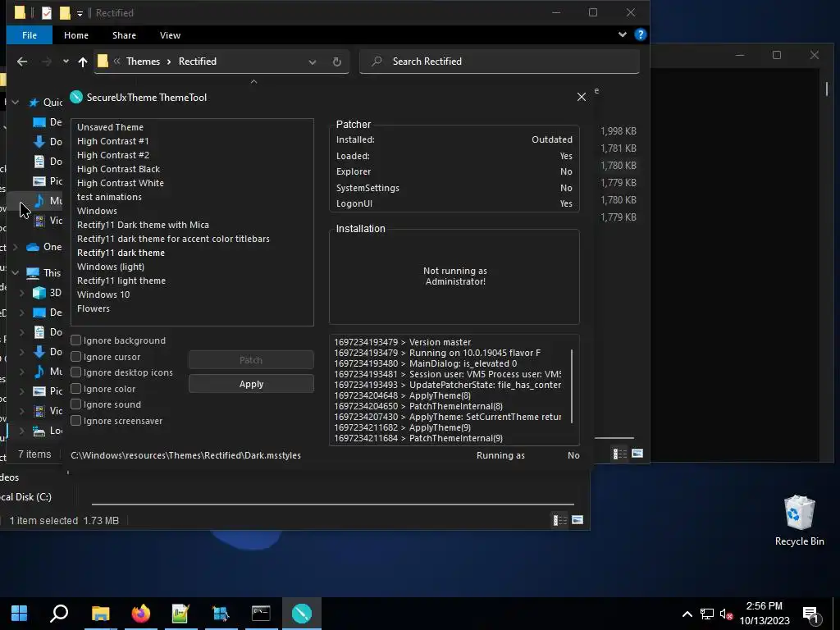This screenshot has height=630, width=840.
Task: Expand 3D Objects tree node
Action: pos(22,293)
